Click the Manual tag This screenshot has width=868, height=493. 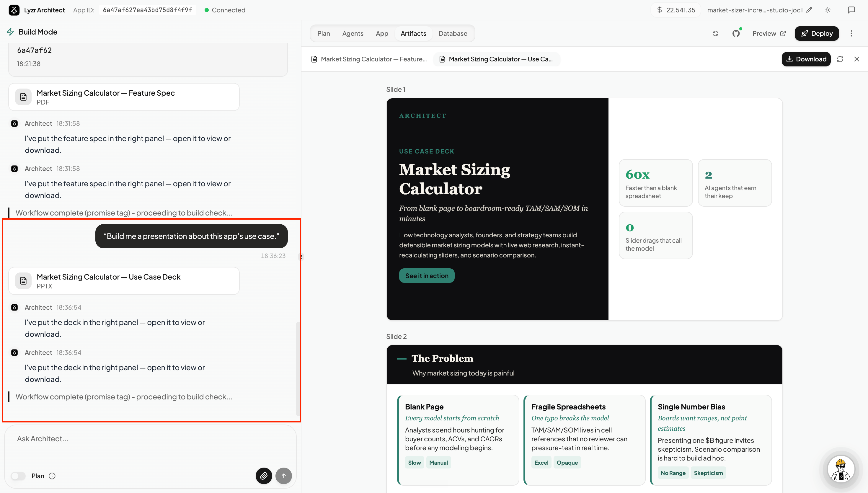point(438,463)
